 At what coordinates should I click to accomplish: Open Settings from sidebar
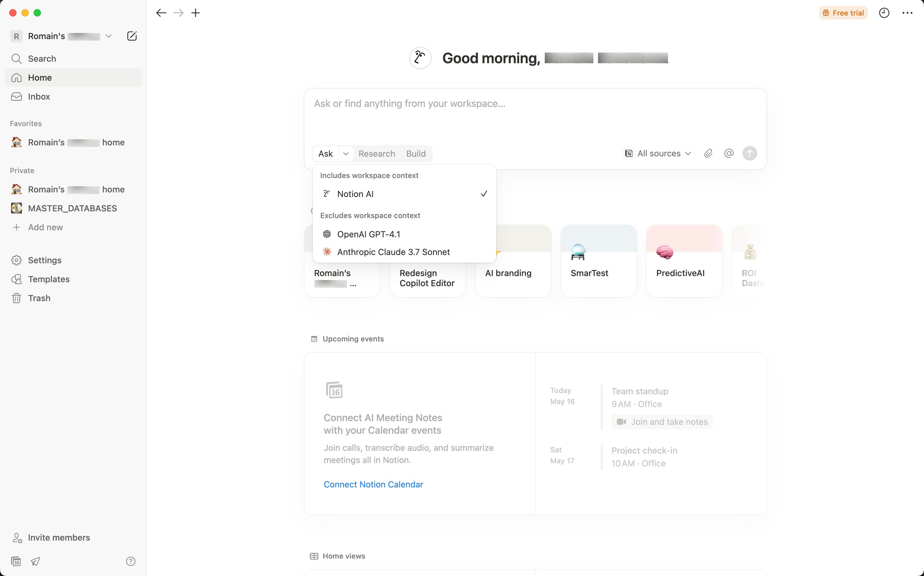pyautogui.click(x=73, y=260)
